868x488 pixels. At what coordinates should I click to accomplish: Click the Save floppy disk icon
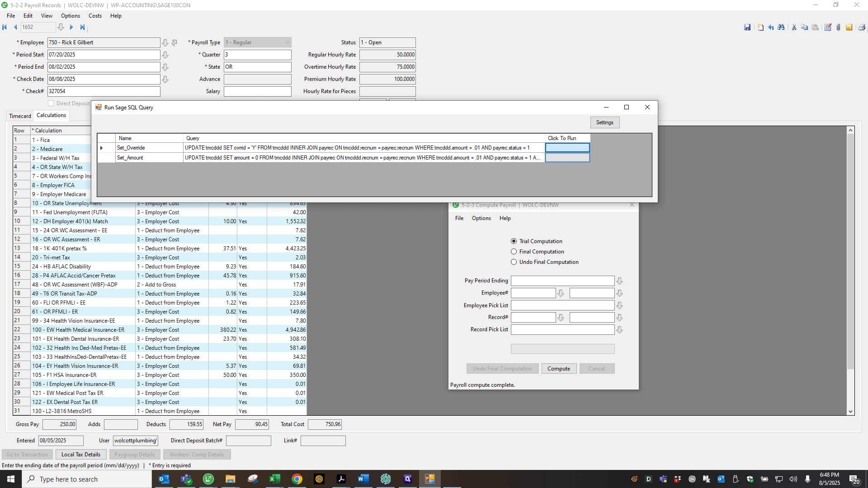(747, 27)
